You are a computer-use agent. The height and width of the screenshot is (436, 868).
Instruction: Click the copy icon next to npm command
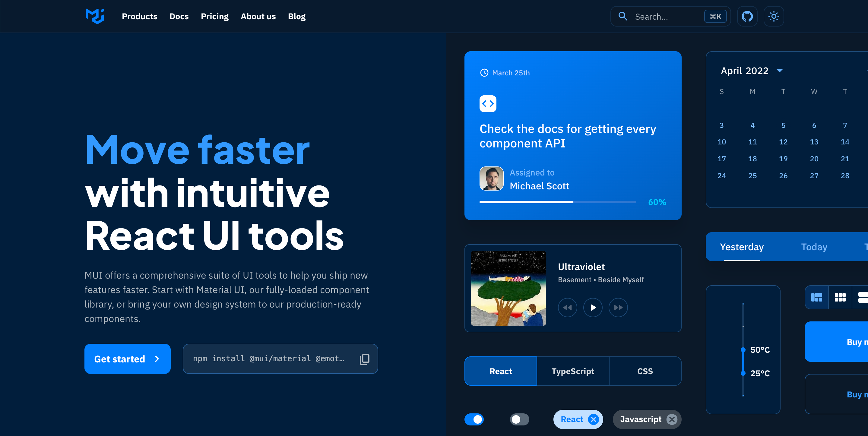pyautogui.click(x=364, y=359)
